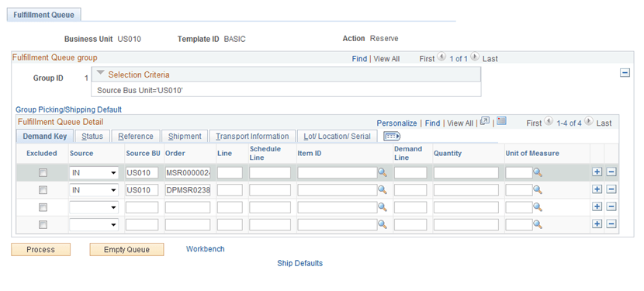Delete the DPMSR0238 row with minus icon
644x291 pixels.
[x=611, y=189]
